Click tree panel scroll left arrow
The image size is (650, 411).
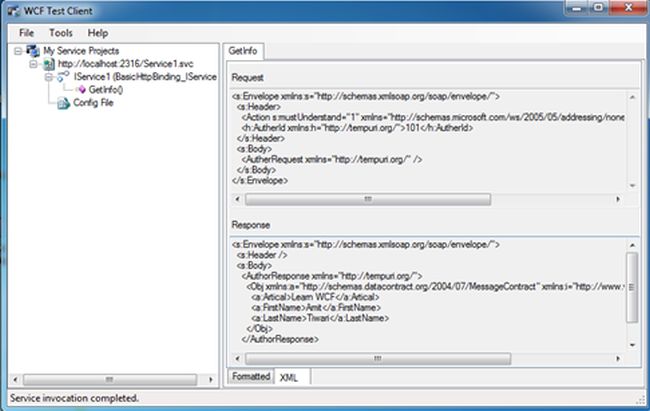[16, 379]
